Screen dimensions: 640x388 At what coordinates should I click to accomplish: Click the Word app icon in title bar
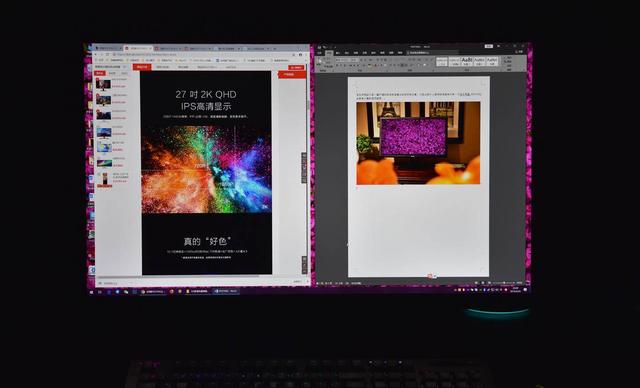pos(319,47)
